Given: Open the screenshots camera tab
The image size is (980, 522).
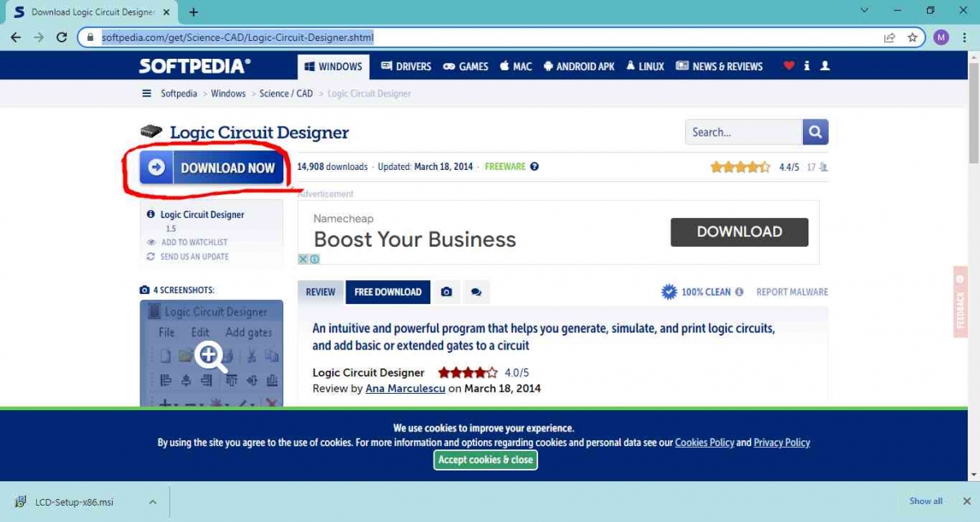Looking at the screenshot, I should point(447,292).
